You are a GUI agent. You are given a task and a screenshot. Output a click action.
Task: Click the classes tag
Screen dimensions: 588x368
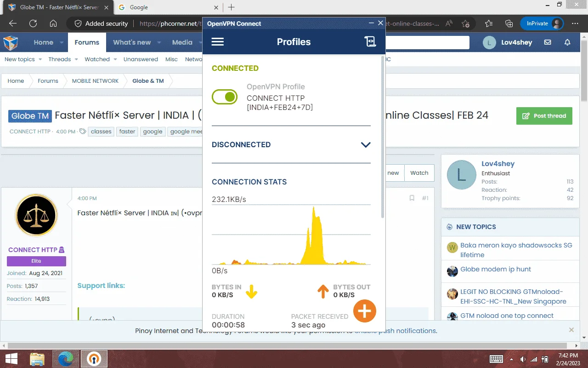coord(101,132)
